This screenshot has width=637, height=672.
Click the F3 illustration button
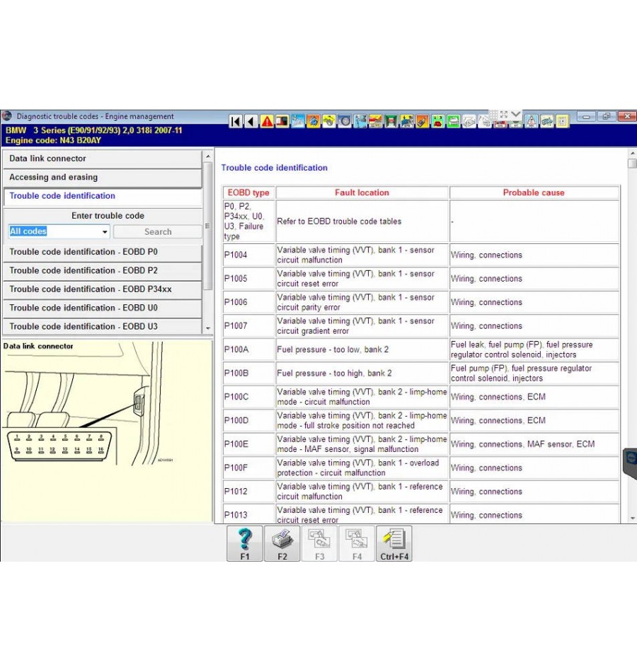(x=320, y=543)
